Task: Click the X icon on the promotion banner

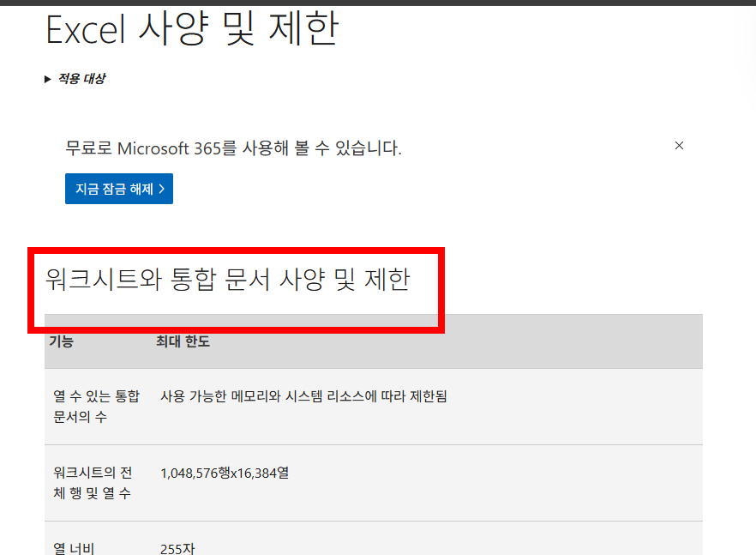Action: pyautogui.click(x=679, y=146)
